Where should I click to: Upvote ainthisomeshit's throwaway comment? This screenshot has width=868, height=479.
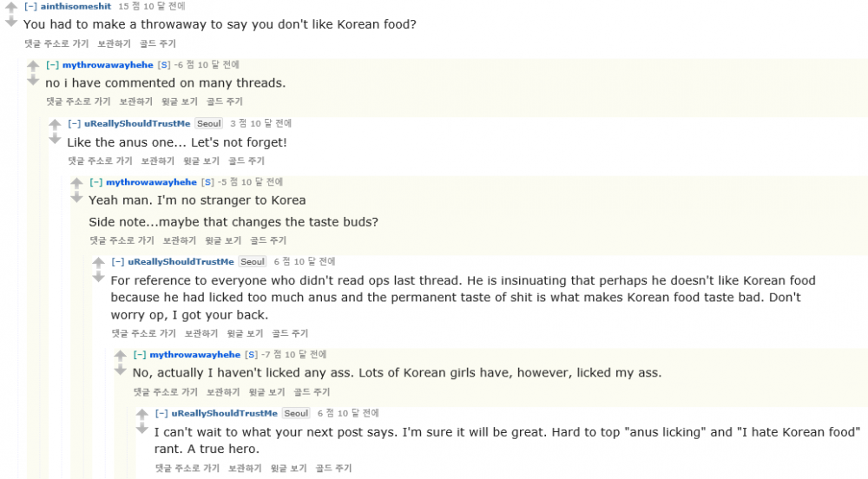pos(10,8)
